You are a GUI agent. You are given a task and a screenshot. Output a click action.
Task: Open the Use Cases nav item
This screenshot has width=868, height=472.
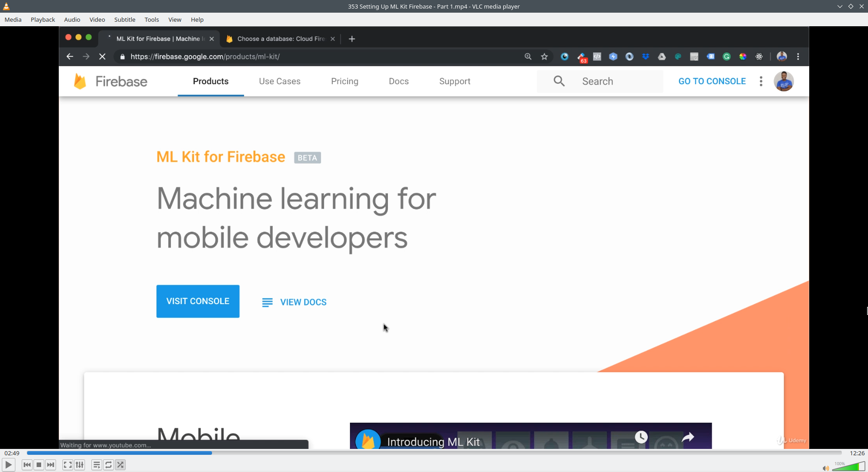pos(280,81)
